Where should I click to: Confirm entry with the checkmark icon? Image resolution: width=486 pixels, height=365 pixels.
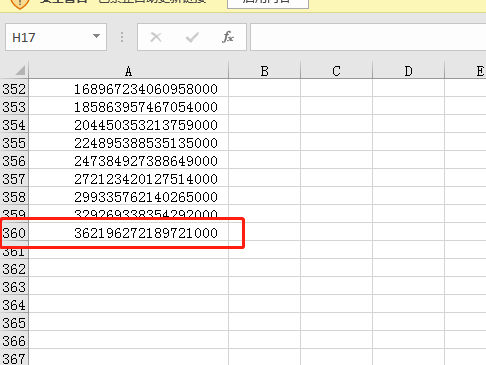point(192,37)
